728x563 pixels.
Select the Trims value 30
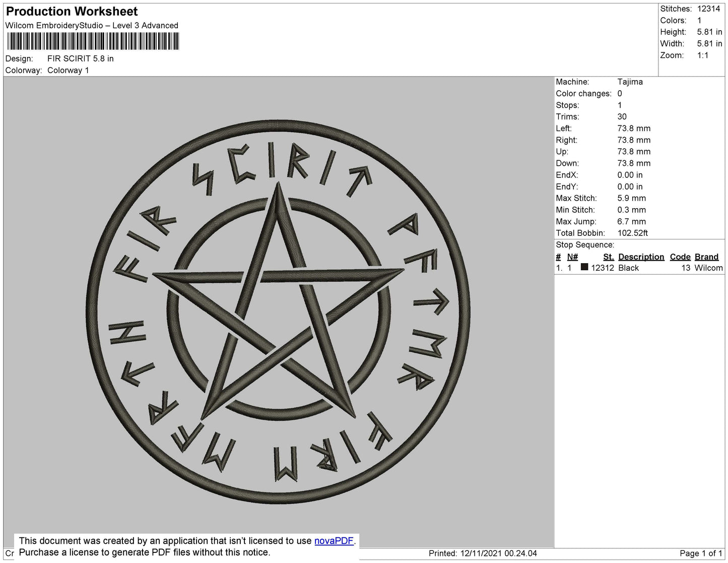622,116
